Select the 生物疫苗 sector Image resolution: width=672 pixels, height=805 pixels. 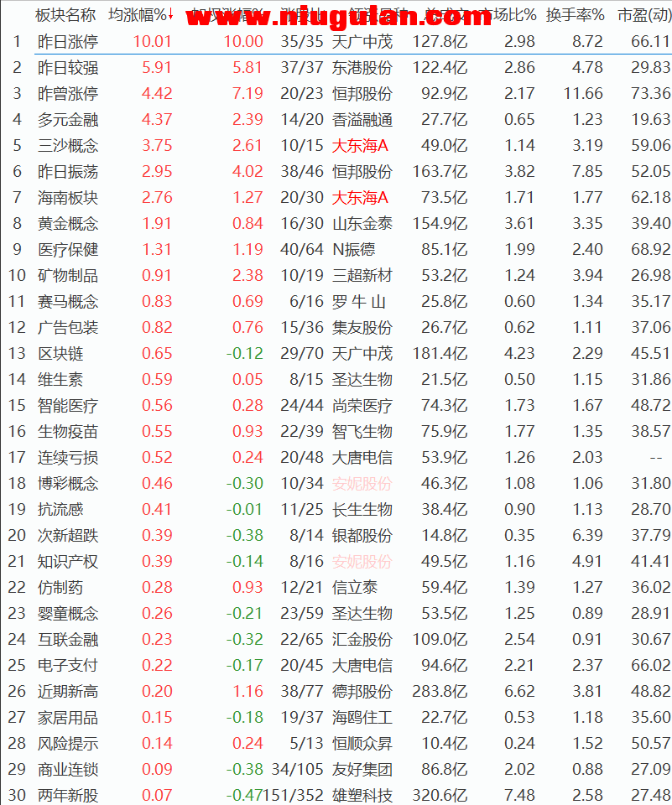click(68, 431)
